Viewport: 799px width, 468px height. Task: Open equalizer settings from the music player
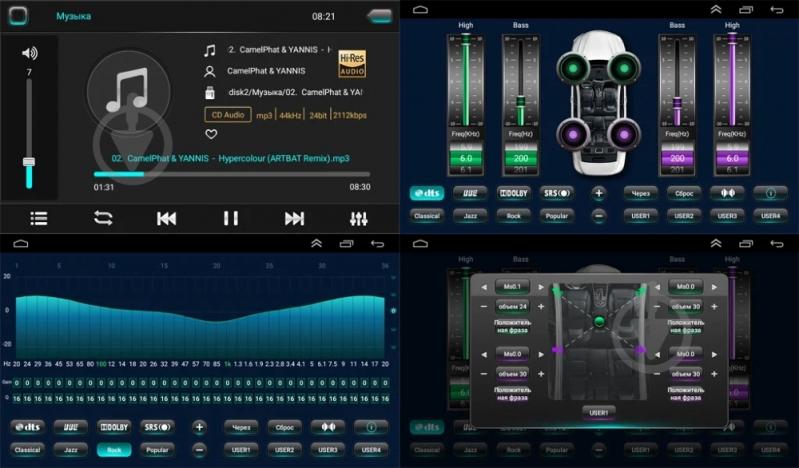358,218
